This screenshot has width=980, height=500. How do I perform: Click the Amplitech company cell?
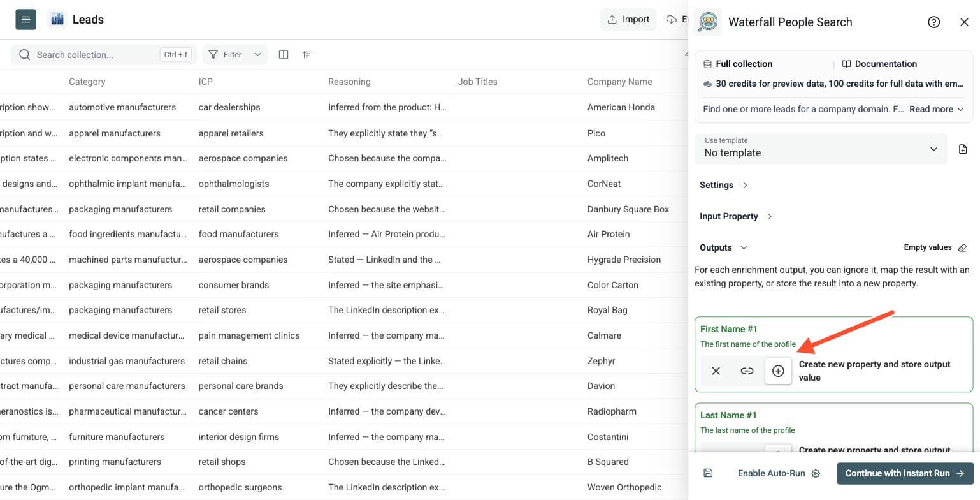pyautogui.click(x=608, y=158)
